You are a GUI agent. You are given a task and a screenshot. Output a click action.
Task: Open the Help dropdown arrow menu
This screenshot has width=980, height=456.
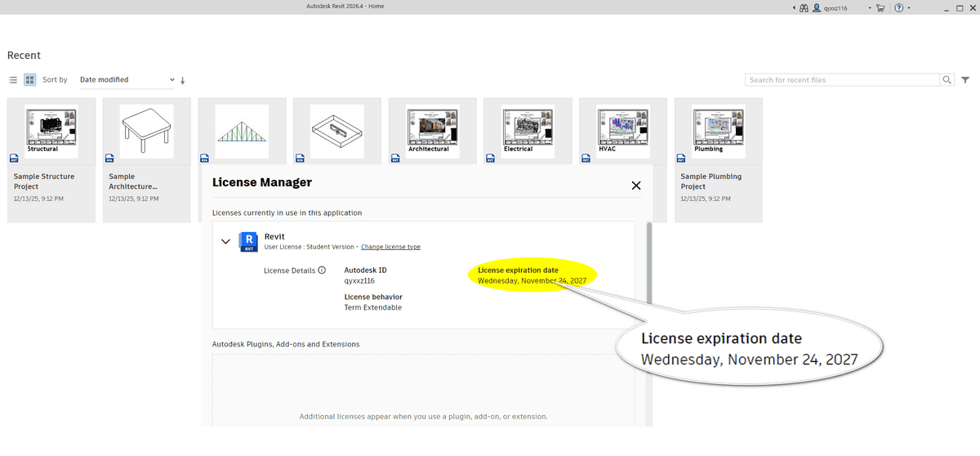(x=909, y=8)
